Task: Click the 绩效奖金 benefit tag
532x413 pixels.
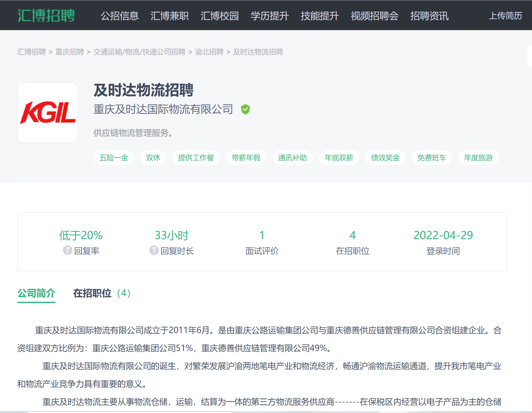Action: pyautogui.click(x=385, y=157)
